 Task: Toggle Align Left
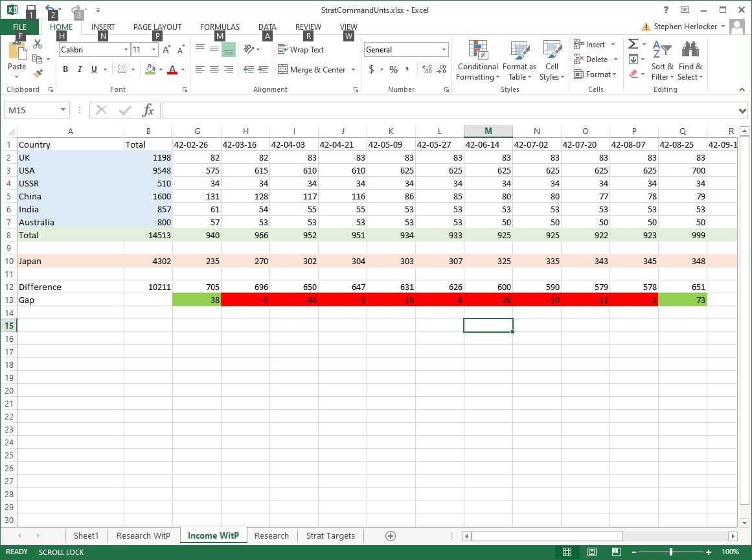click(x=200, y=69)
